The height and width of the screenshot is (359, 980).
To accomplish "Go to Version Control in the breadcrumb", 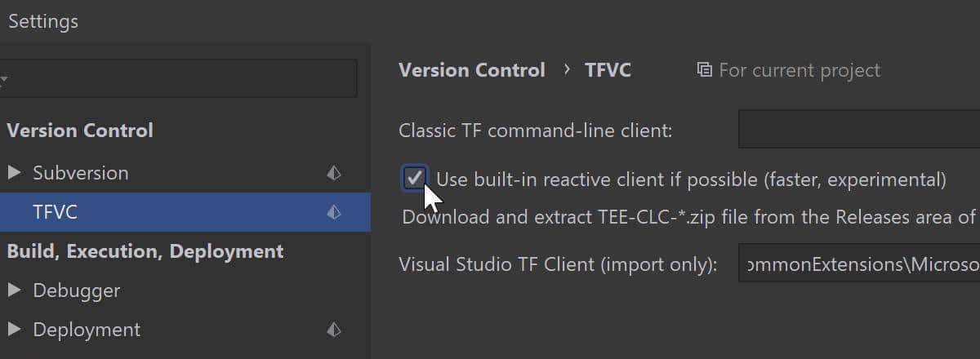I will [x=471, y=70].
